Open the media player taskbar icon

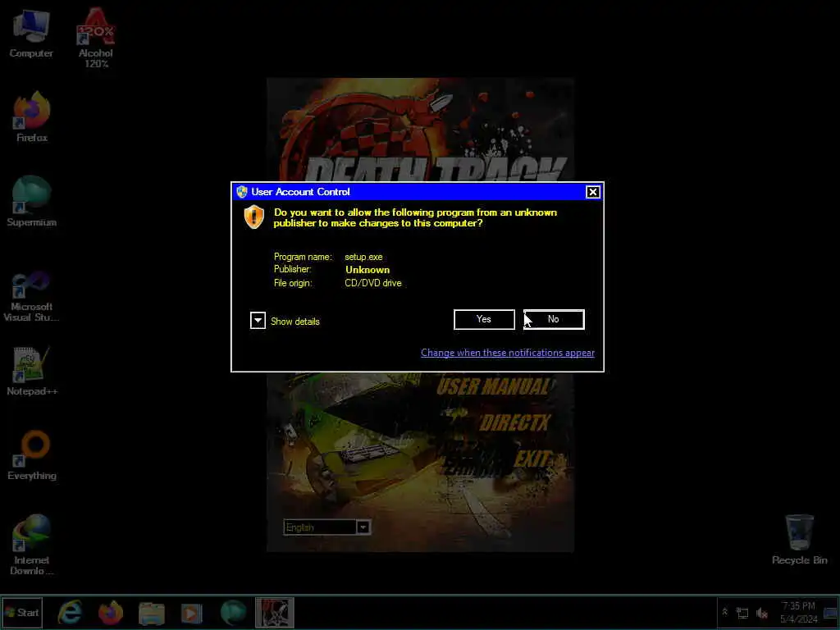point(192,613)
